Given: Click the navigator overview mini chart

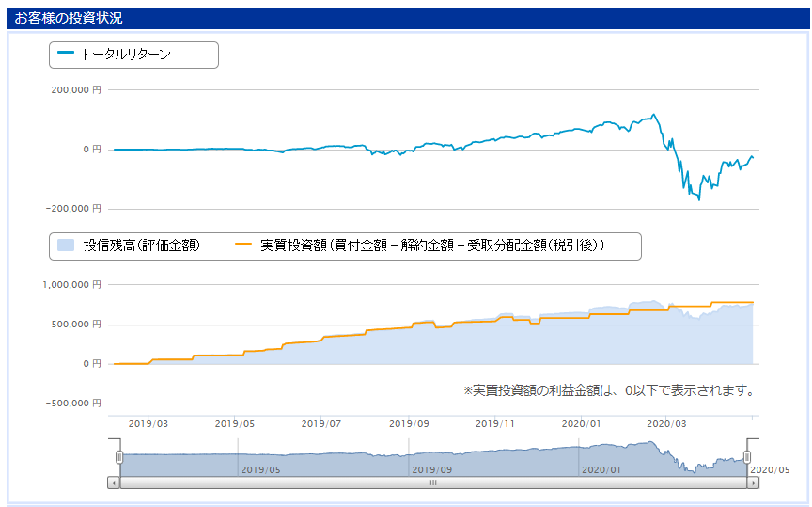Looking at the screenshot, I should [x=433, y=458].
